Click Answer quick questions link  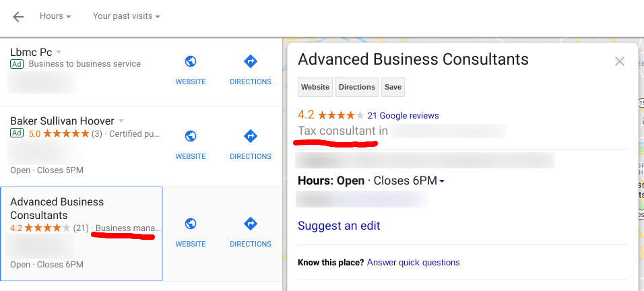click(x=413, y=263)
